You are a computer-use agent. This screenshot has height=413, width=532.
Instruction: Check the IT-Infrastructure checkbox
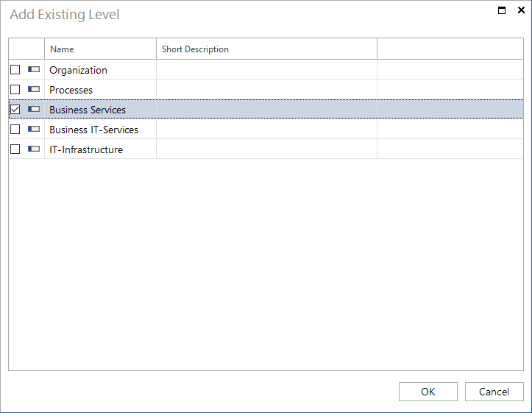coord(15,149)
